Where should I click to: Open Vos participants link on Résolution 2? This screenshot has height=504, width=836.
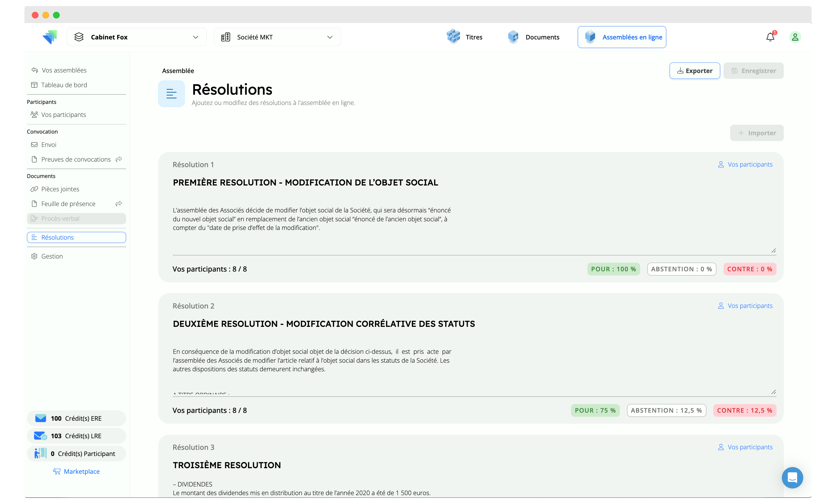[x=745, y=306]
